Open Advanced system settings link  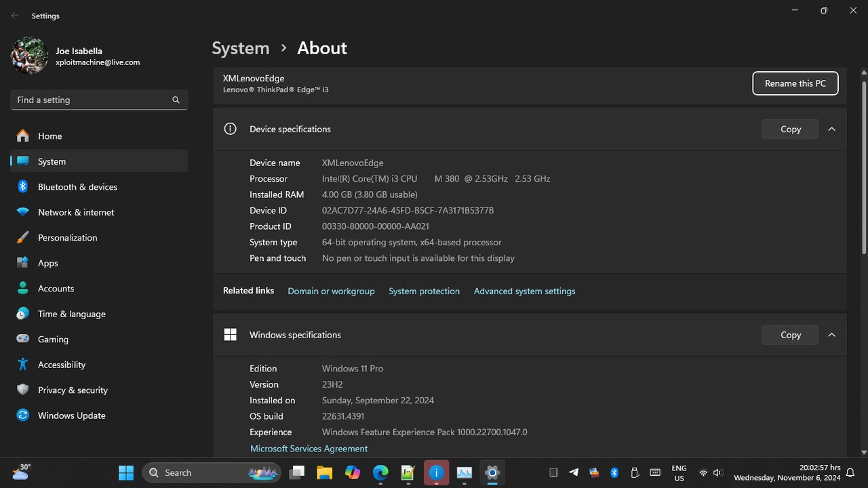tap(524, 291)
